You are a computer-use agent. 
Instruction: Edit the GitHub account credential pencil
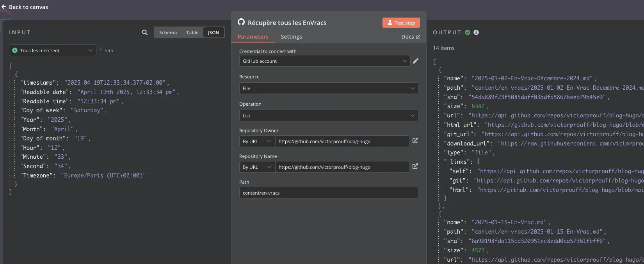click(416, 61)
